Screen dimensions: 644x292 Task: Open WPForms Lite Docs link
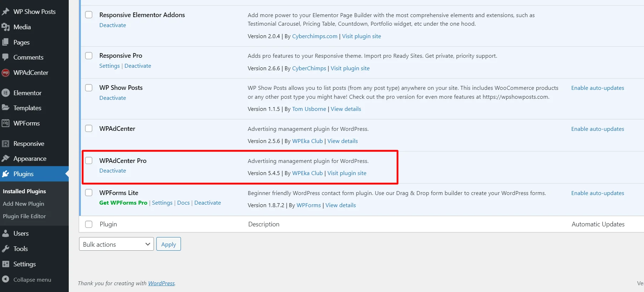[x=183, y=203]
